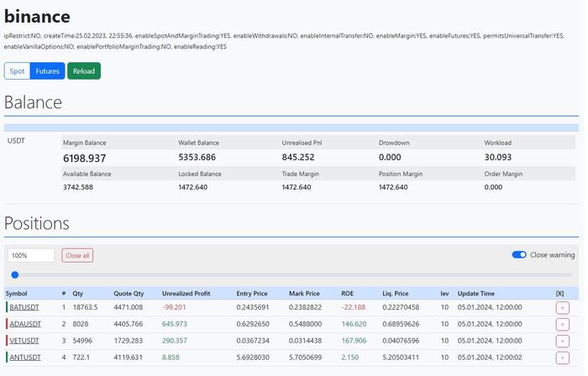Click the red Close all button
This screenshot has height=376, width=588.
[77, 255]
